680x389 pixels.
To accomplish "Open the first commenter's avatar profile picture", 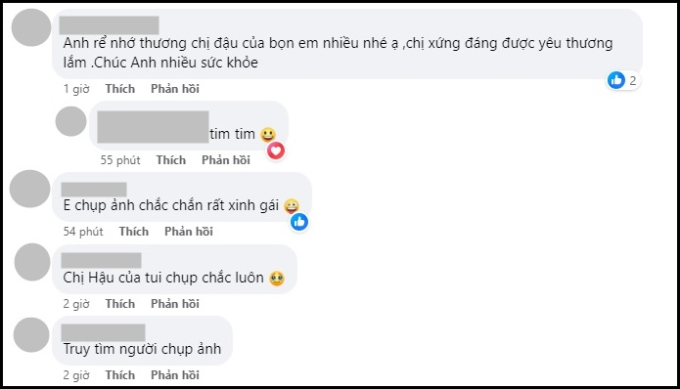I will [31, 27].
